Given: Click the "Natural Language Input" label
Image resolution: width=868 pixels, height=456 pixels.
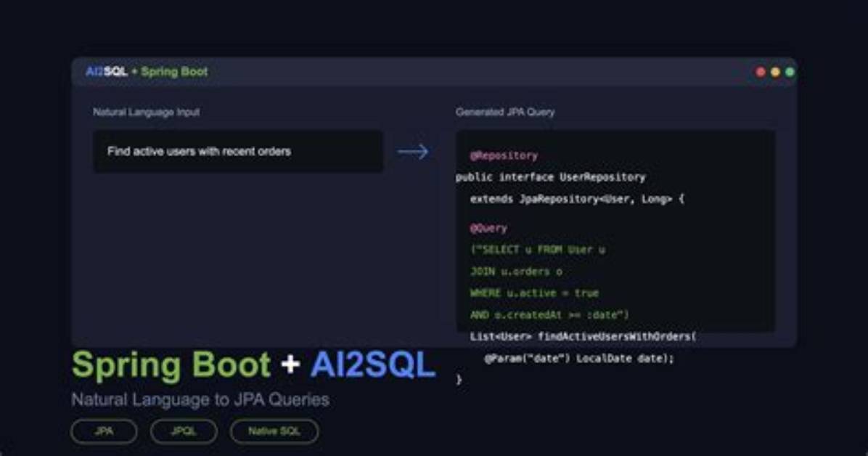Looking at the screenshot, I should (x=146, y=112).
